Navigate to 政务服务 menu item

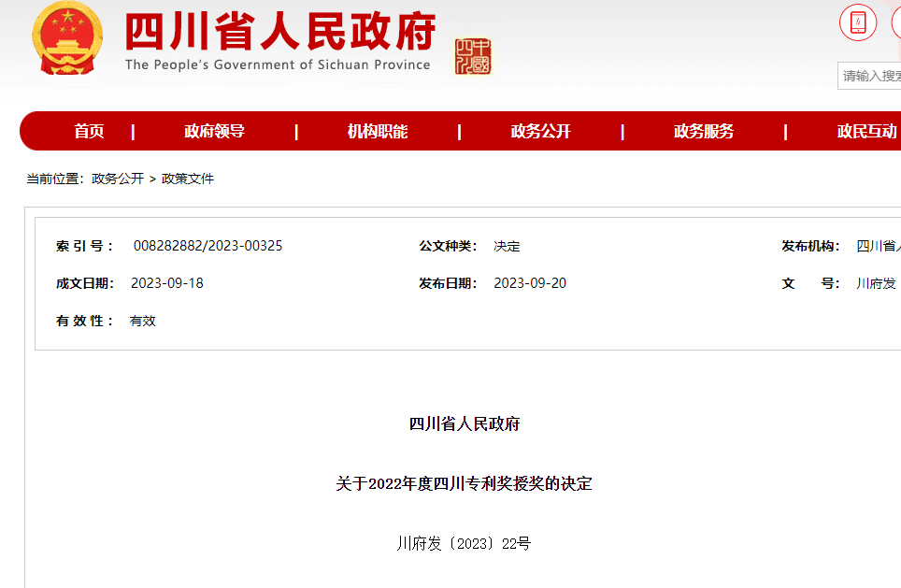point(704,132)
